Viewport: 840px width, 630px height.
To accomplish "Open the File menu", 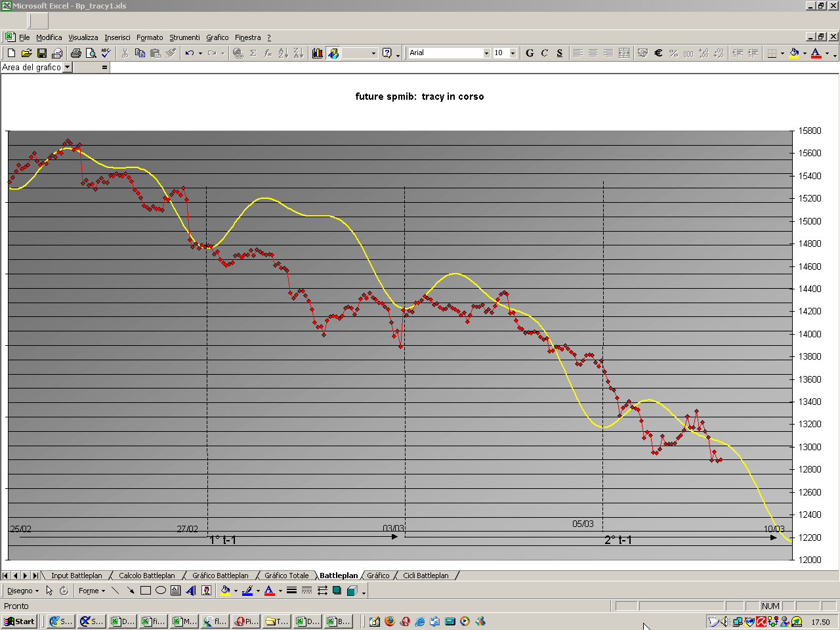I will pos(24,37).
